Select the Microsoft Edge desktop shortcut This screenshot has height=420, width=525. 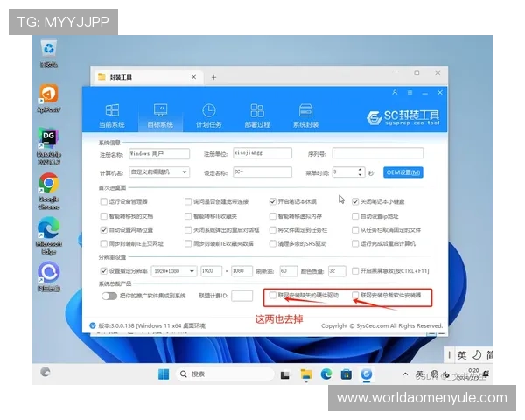[49, 235]
